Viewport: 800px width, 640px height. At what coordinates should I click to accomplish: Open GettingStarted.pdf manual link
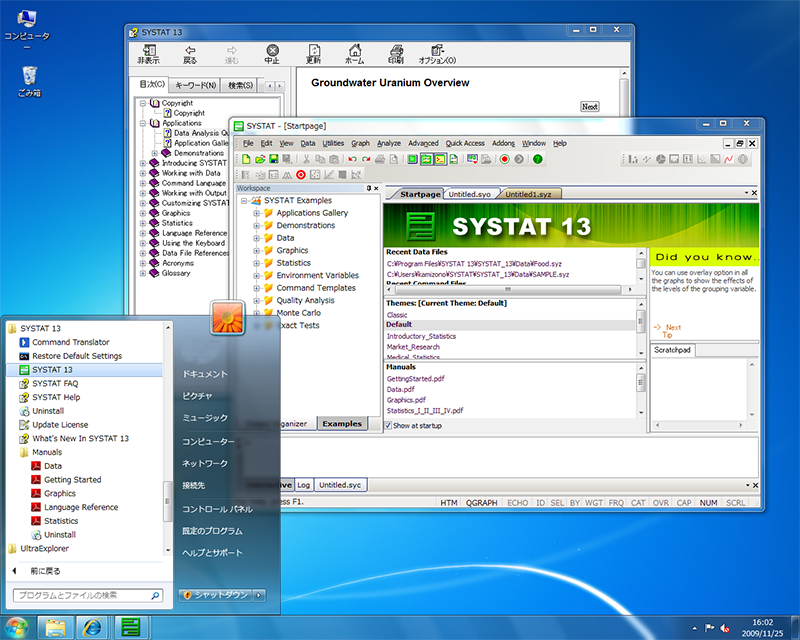415,379
